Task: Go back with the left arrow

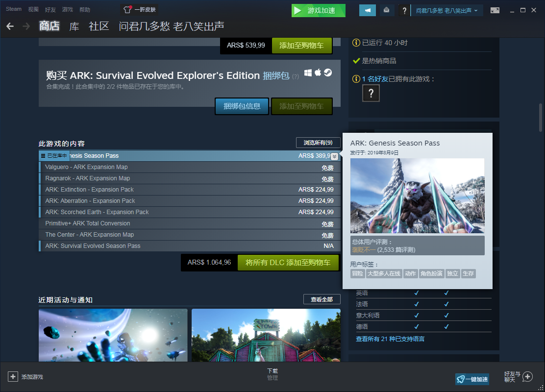Action: 10,26
